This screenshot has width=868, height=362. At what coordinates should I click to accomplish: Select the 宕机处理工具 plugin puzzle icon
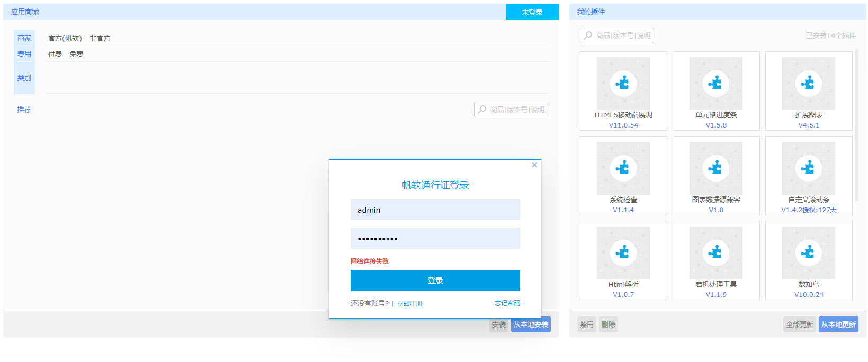(x=716, y=252)
